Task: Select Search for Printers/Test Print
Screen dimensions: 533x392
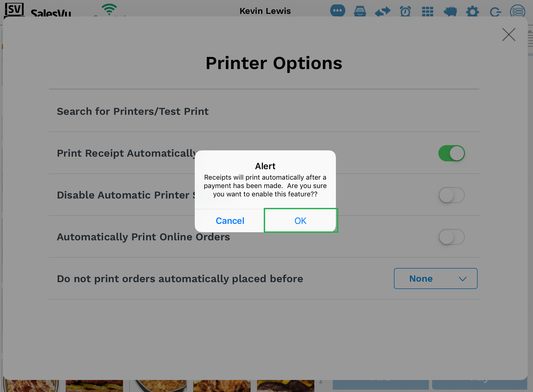Action: 133,111
